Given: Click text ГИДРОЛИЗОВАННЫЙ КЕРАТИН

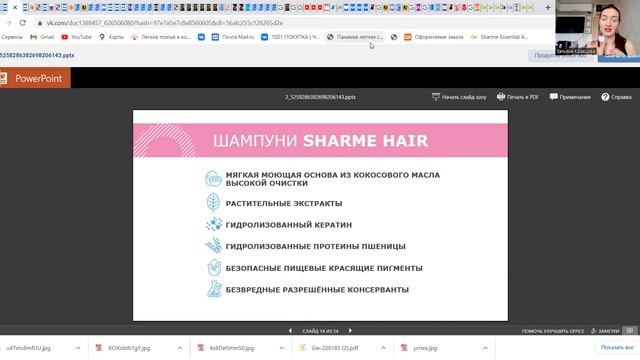Looking at the screenshot, I should [289, 225].
